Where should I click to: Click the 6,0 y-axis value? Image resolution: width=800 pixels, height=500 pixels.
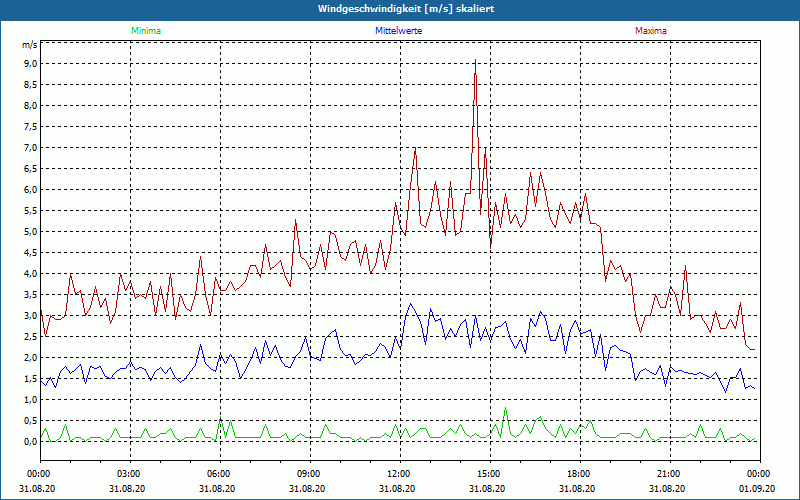[x=30, y=190]
